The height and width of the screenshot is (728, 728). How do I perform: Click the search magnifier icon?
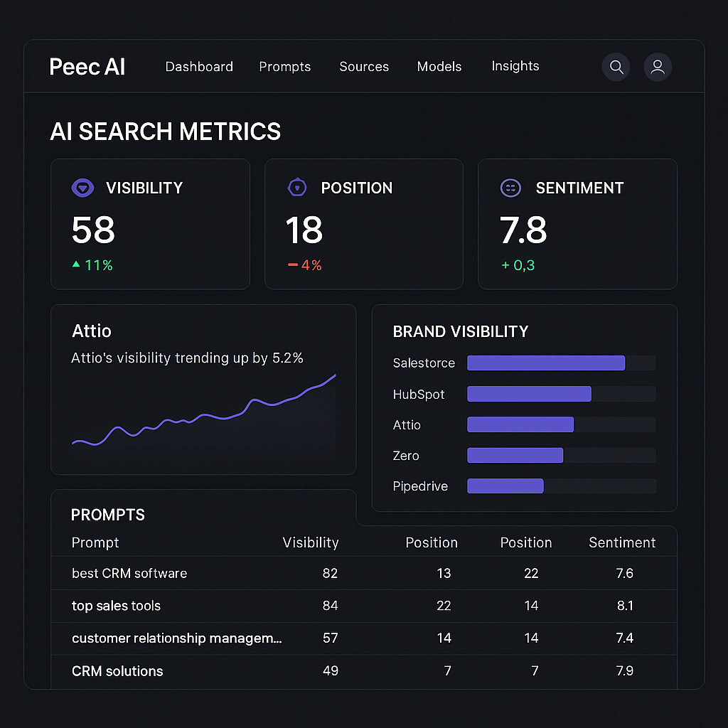point(616,68)
